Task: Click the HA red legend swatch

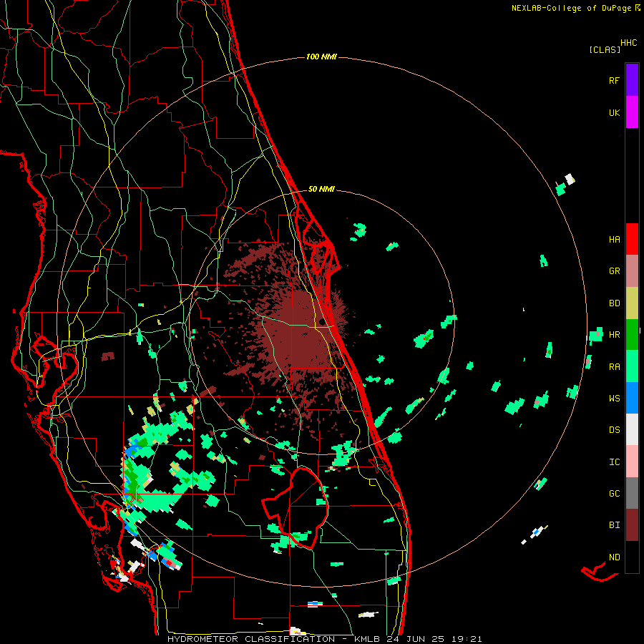Action: pyautogui.click(x=632, y=239)
